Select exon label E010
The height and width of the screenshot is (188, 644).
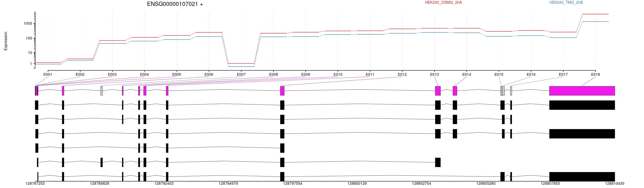tap(338, 74)
